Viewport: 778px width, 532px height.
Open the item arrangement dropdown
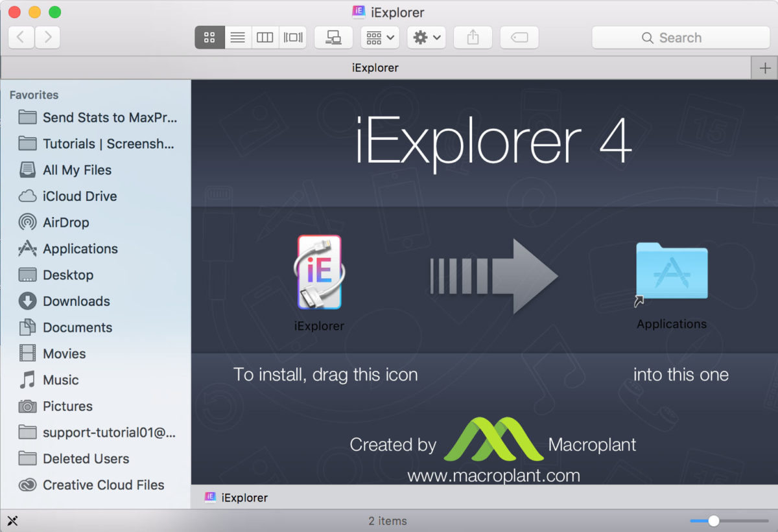coord(380,38)
